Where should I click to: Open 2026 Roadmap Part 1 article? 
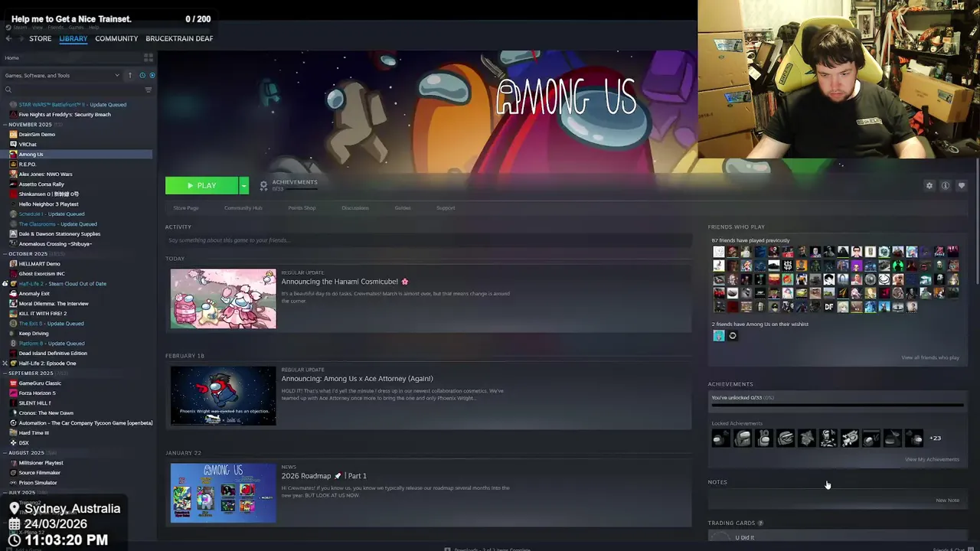click(324, 475)
